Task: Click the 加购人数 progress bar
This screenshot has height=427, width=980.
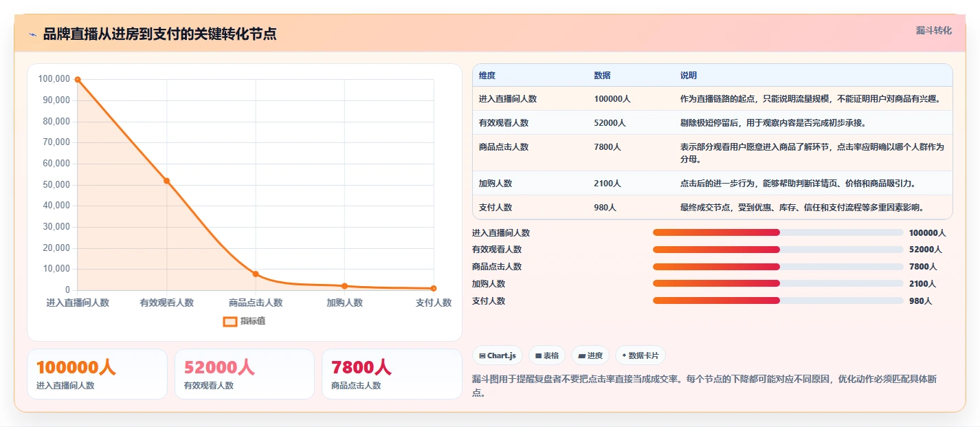Action: pos(778,283)
